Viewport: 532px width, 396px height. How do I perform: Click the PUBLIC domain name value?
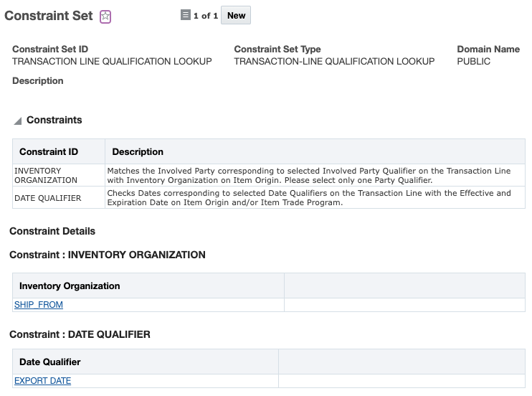(474, 62)
